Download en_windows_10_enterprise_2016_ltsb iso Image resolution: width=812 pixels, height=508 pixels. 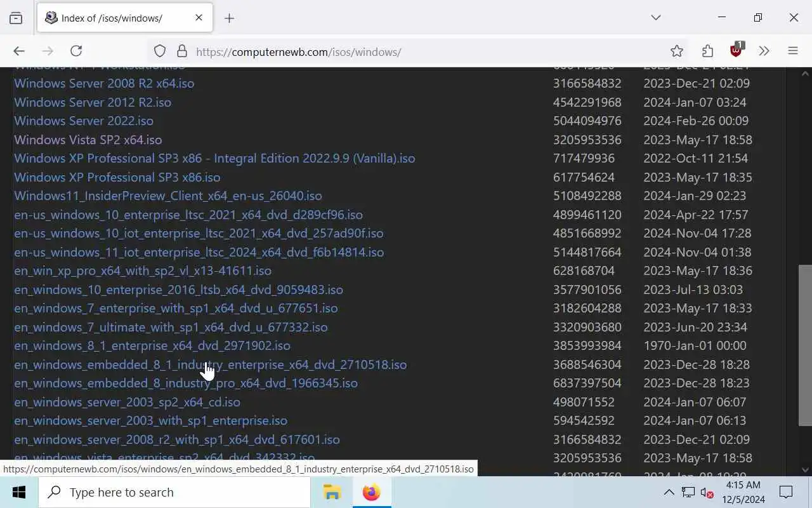178,290
